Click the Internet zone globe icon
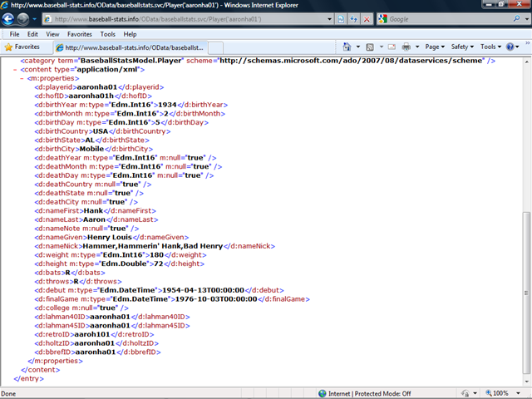Image resolution: width=532 pixels, height=399 pixels. 323,393
